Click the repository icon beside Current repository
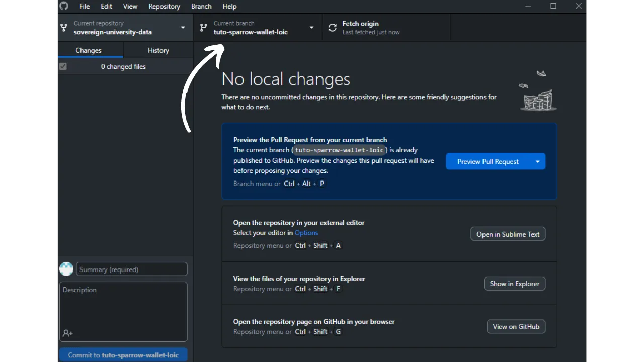Screen dimensions: 644x362 [x=64, y=28]
